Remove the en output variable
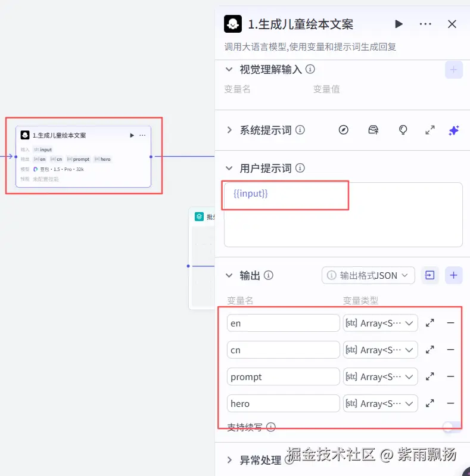Image resolution: width=470 pixels, height=476 pixels. click(450, 323)
